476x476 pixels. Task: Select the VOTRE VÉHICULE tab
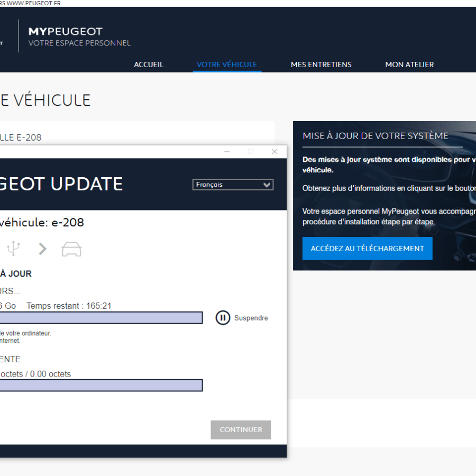pos(227,65)
